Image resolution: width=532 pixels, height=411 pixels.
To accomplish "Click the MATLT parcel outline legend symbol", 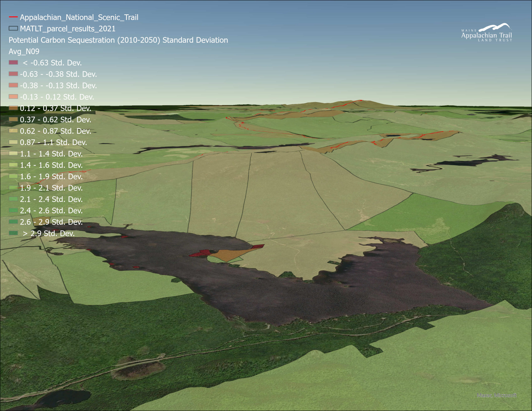I will tap(13, 28).
